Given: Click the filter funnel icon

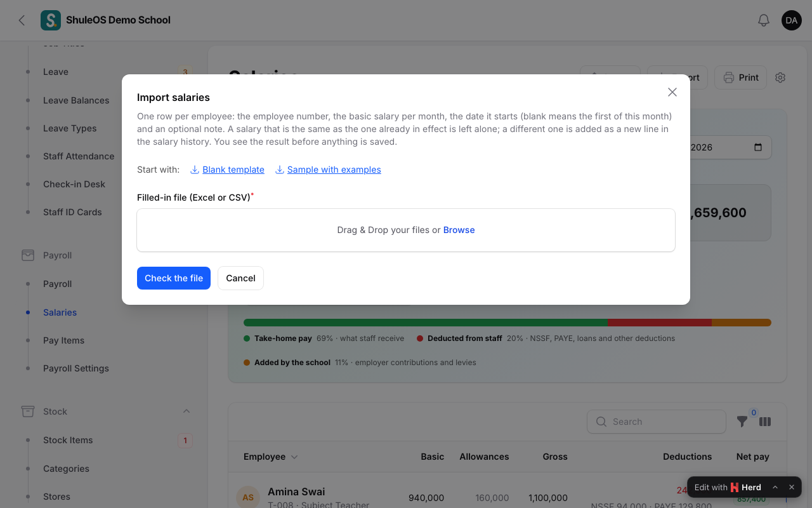Looking at the screenshot, I should click(742, 422).
